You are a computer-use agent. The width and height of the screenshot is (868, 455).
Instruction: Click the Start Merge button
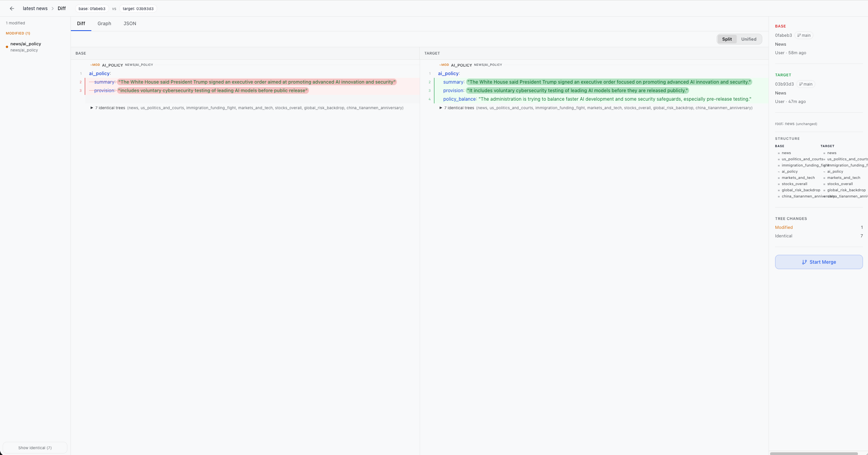819,262
